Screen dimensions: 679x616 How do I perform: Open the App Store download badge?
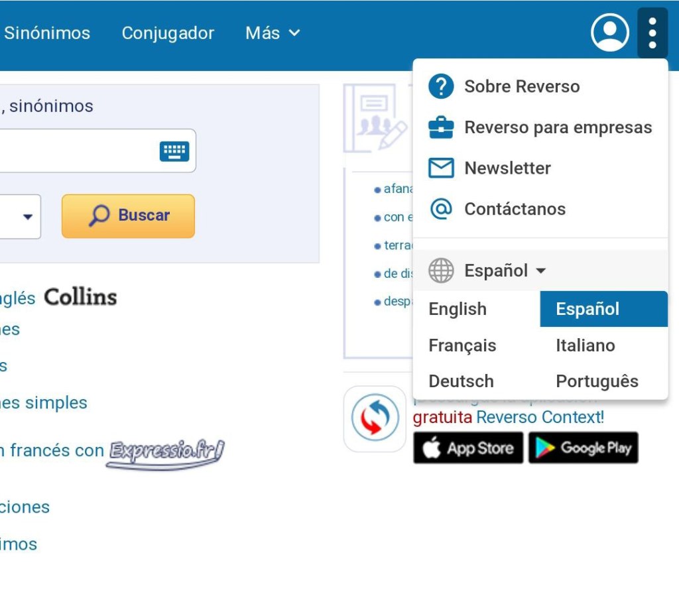[x=468, y=448]
